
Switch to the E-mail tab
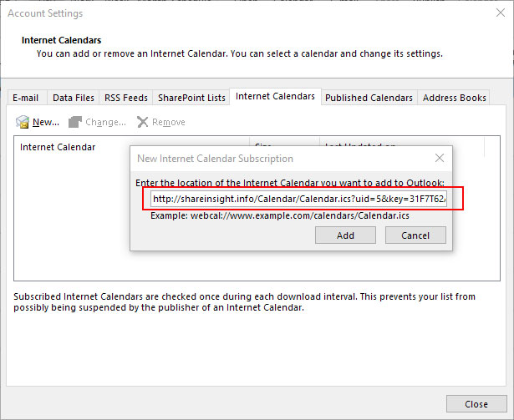(26, 98)
